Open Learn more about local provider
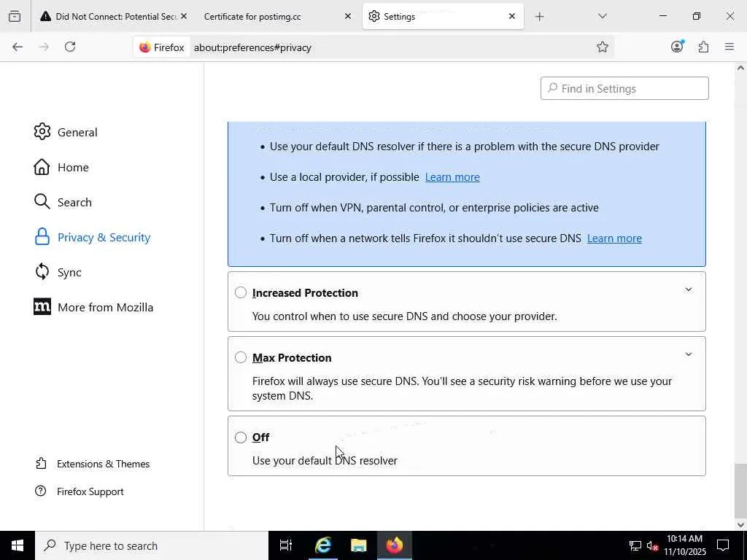The width and height of the screenshot is (747, 560). point(452,177)
